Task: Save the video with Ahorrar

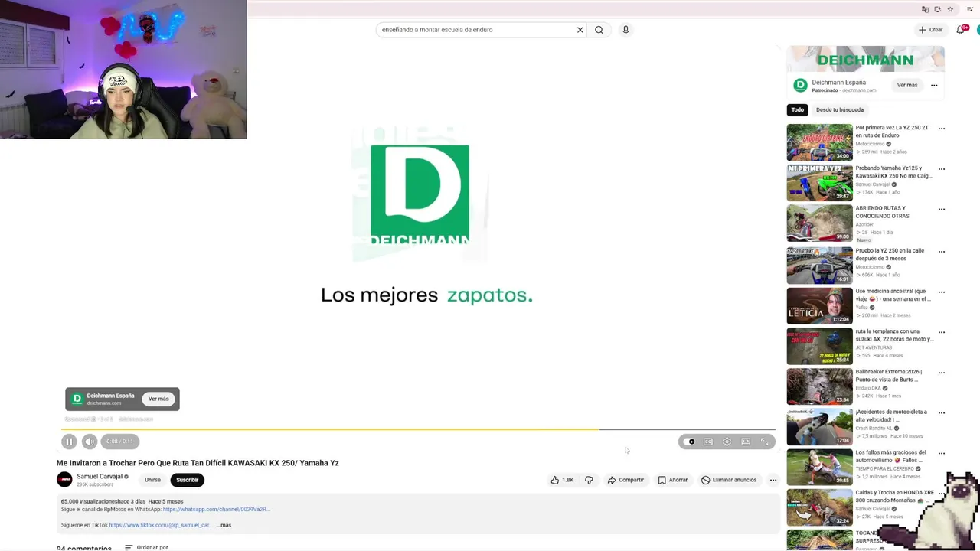Action: [673, 480]
